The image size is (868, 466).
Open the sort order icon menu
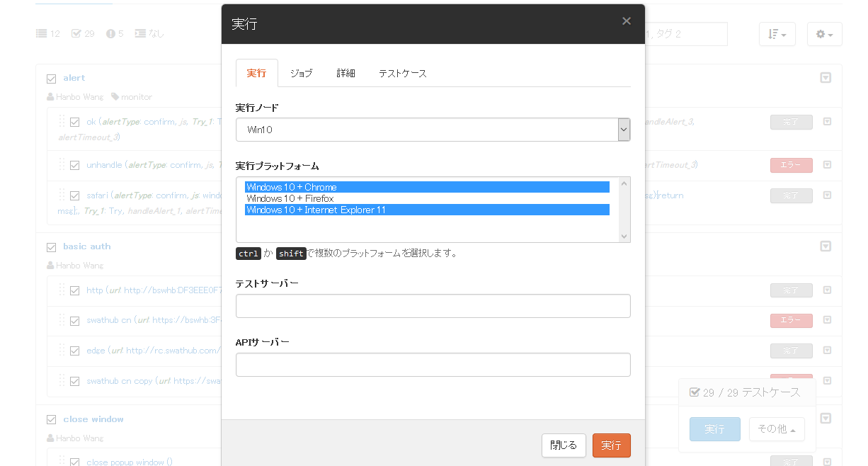coord(777,34)
